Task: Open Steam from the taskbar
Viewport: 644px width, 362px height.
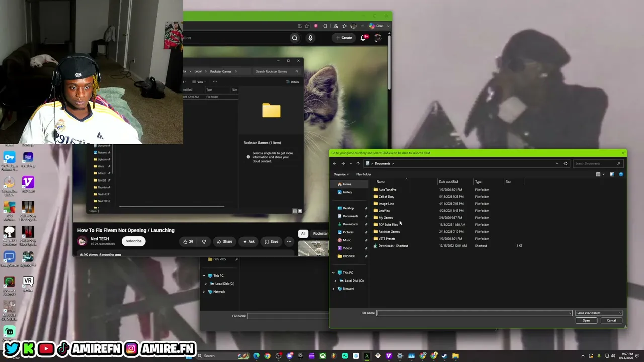Action: click(x=444, y=356)
